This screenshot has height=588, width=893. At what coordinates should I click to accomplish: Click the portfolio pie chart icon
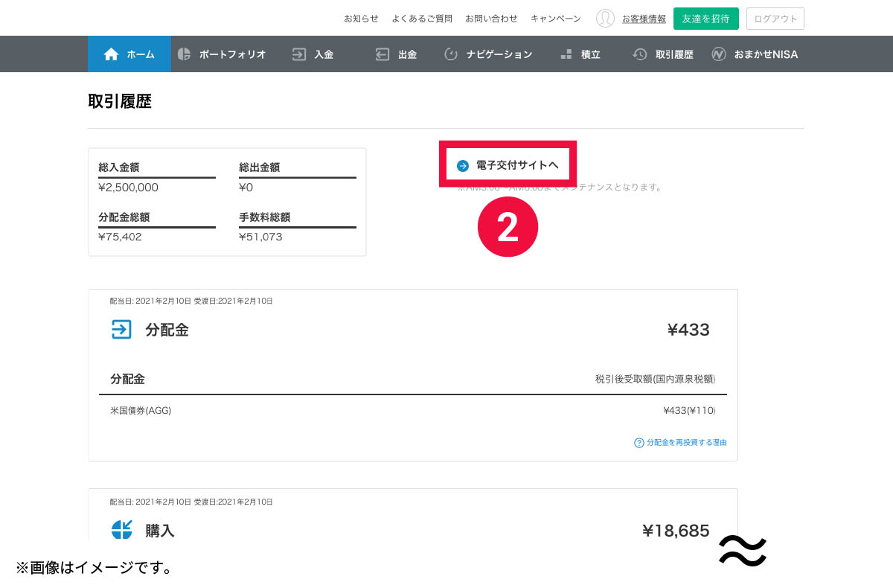(x=184, y=54)
